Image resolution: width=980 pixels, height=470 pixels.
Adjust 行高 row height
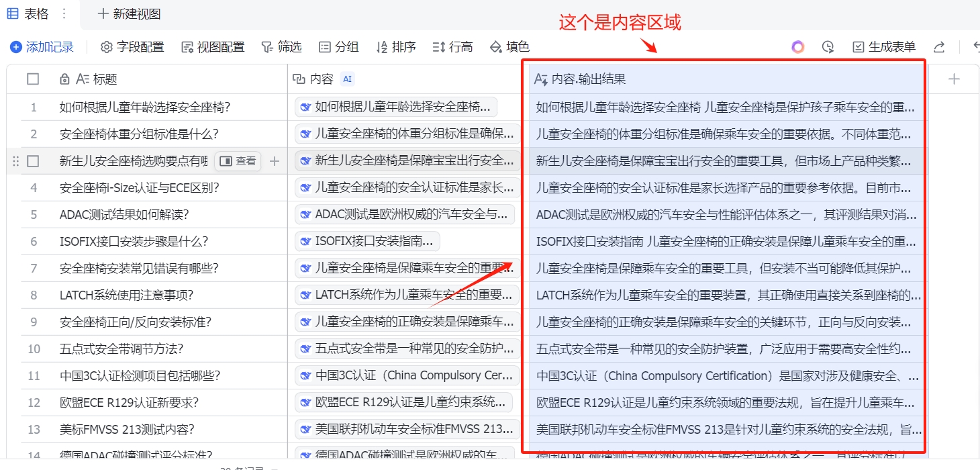coord(453,47)
